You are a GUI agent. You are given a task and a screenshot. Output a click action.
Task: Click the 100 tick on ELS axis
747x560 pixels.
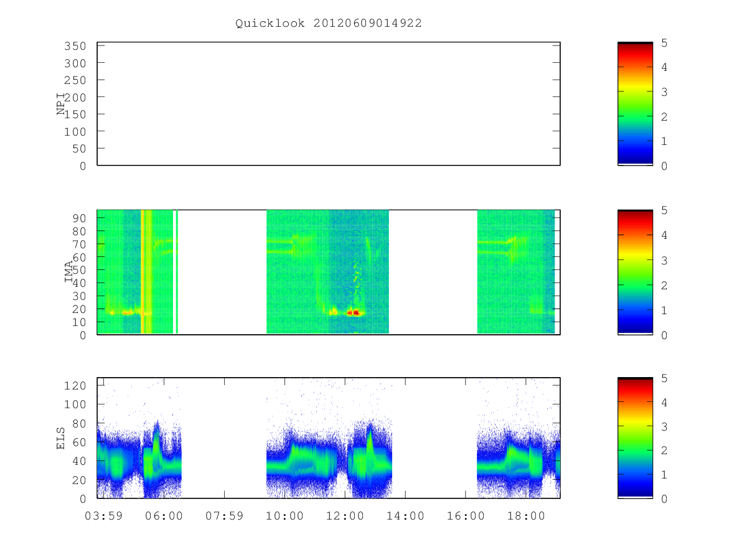point(76,404)
